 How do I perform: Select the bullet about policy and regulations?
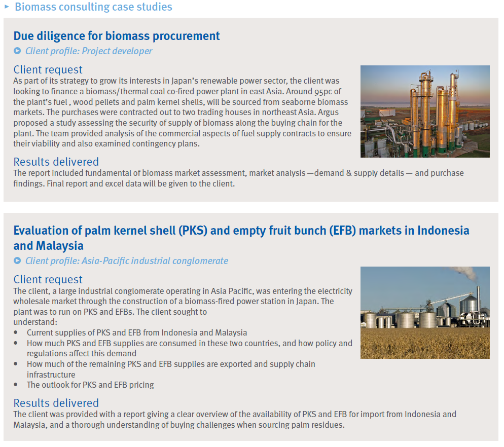189,348
